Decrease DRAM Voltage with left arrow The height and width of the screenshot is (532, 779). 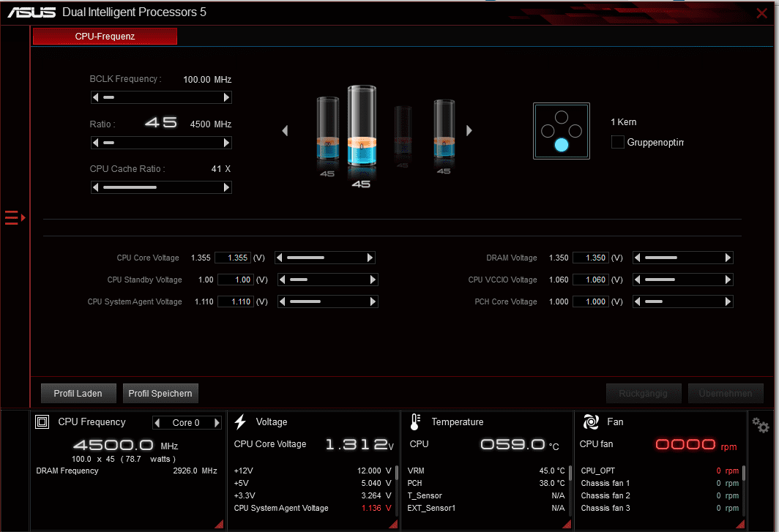[x=638, y=258]
